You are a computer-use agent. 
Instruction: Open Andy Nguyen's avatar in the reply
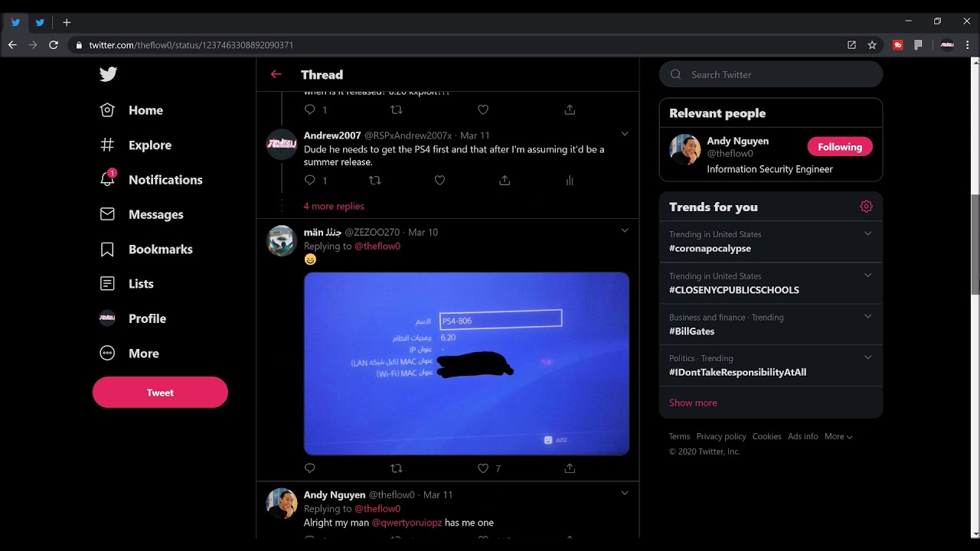[281, 504]
